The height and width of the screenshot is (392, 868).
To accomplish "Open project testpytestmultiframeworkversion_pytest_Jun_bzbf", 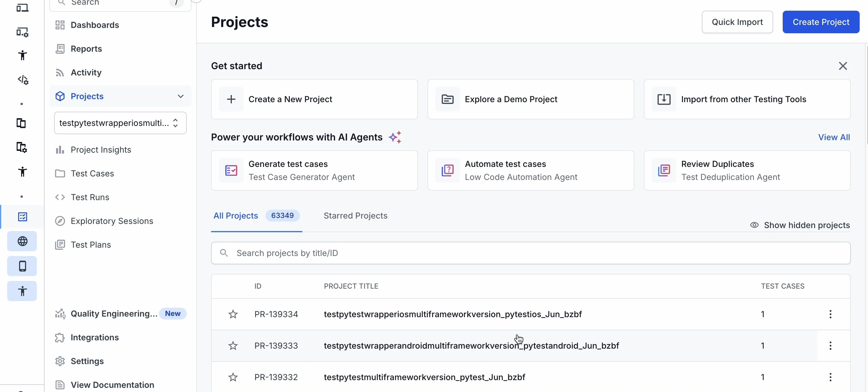I will click(x=424, y=377).
